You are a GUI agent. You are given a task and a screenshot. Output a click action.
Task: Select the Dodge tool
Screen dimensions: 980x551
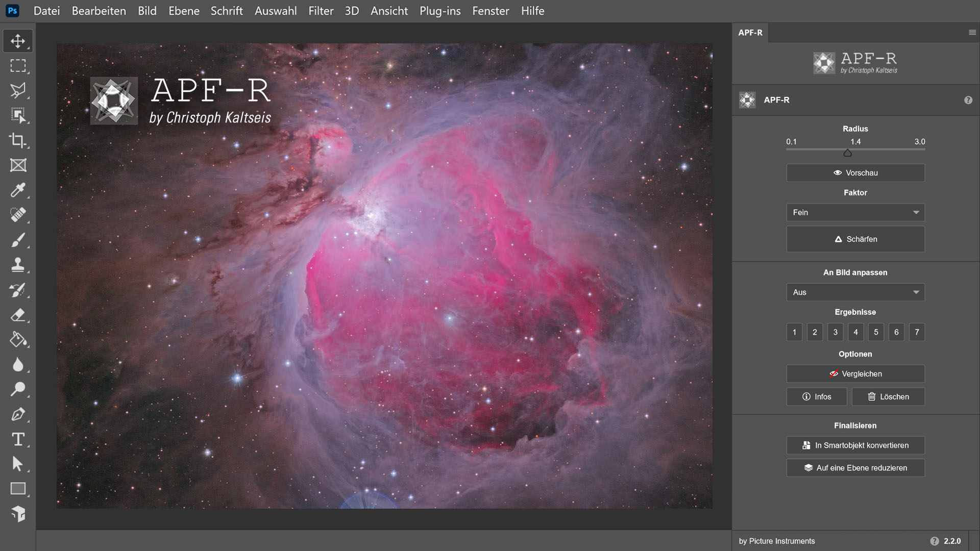pyautogui.click(x=18, y=389)
